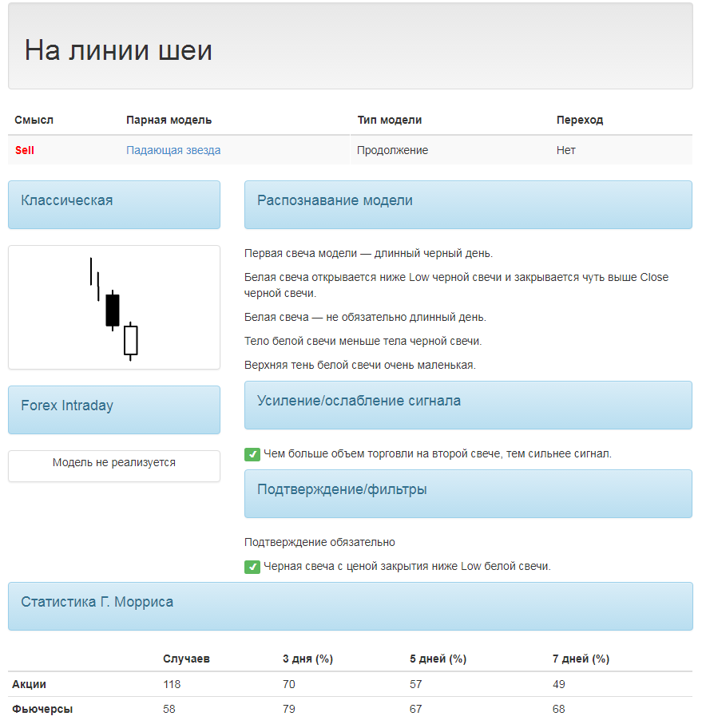
Task: Click the '57' value in the Акции row
Action: click(x=416, y=684)
